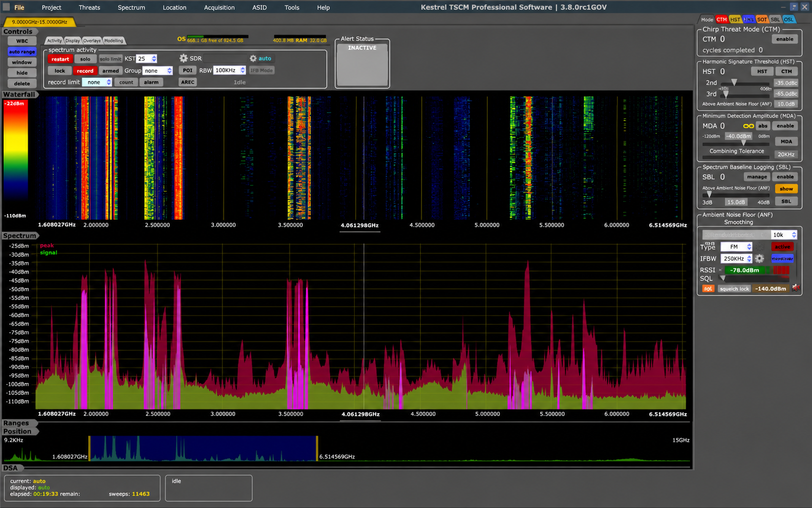
Task: Click the restart button
Action: click(x=60, y=59)
